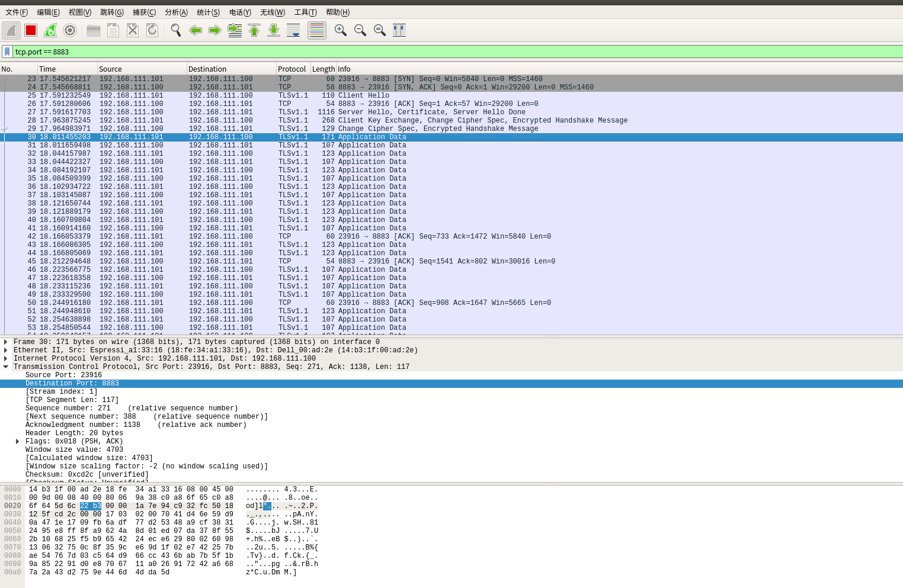
Task: Expand the Ethernet II protocol row
Action: pyautogui.click(x=6, y=350)
